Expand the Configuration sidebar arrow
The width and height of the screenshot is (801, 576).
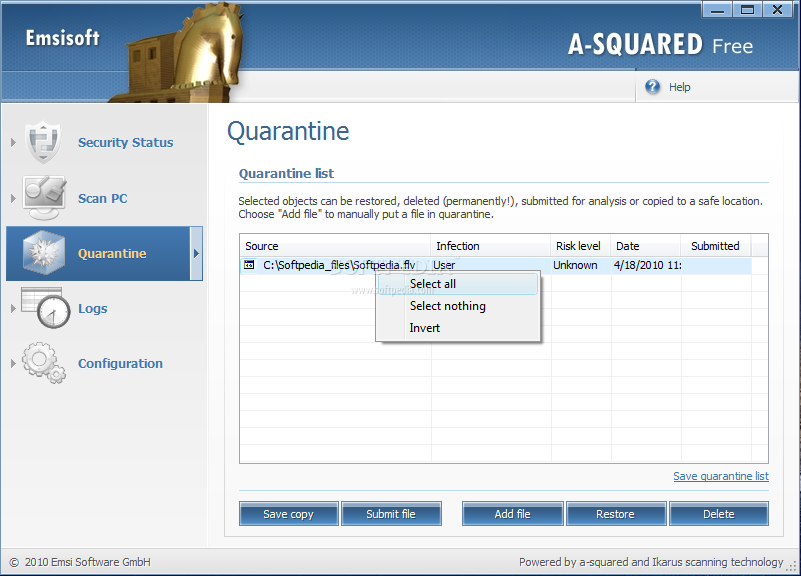[13, 363]
